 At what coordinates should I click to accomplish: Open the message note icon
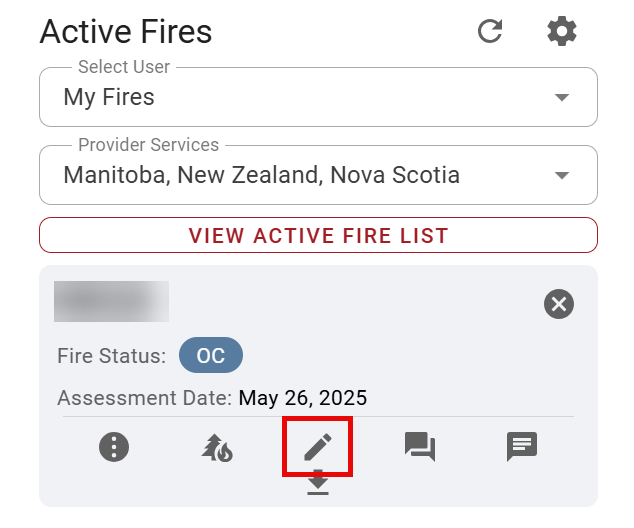click(x=522, y=446)
